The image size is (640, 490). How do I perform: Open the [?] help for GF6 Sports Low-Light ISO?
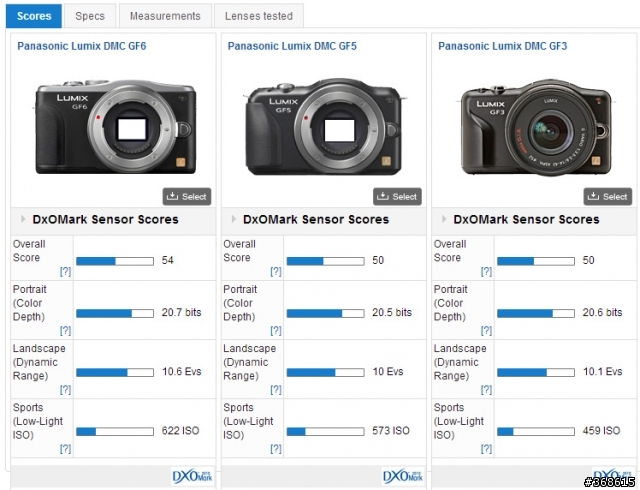point(65,449)
